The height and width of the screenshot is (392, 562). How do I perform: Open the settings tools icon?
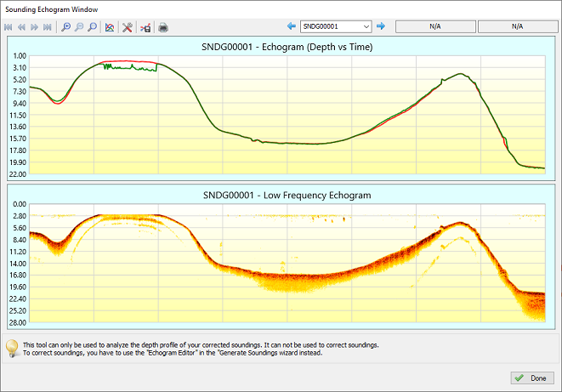[128, 27]
